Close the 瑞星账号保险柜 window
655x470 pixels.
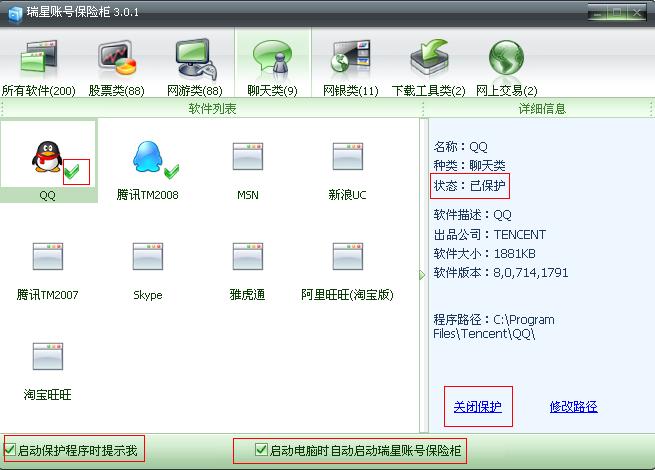[637, 13]
